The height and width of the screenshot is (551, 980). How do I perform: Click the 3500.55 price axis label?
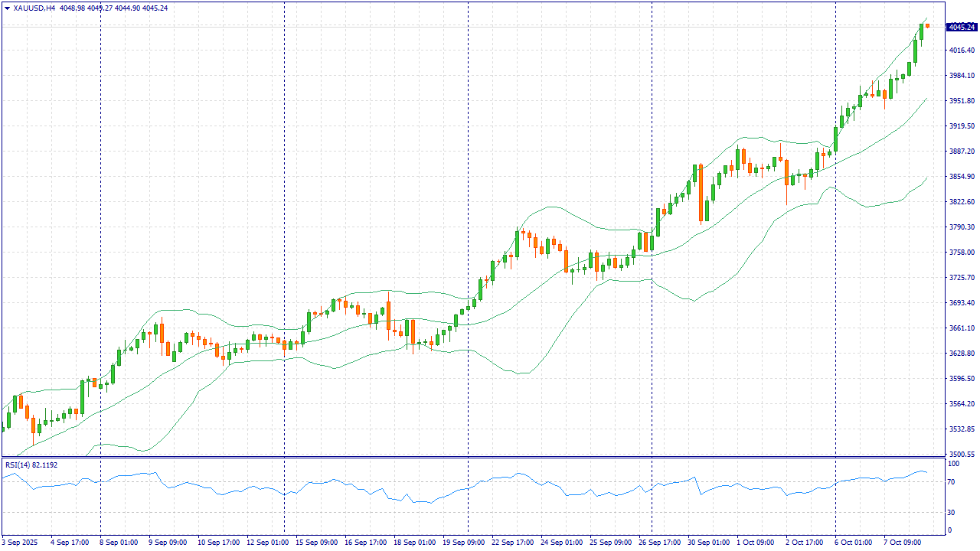[960, 455]
